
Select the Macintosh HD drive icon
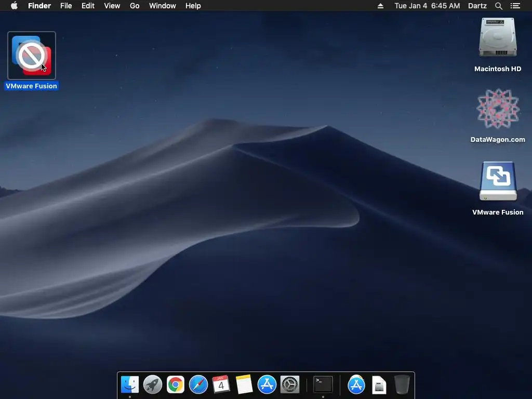coord(498,37)
